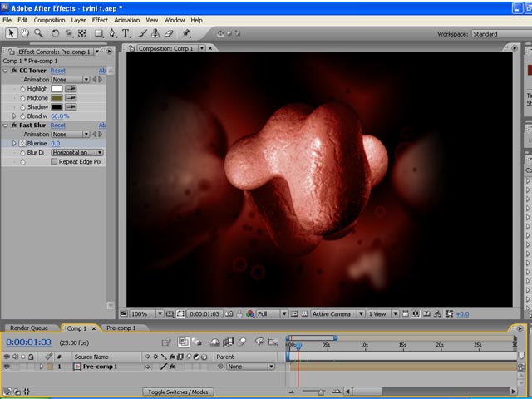Click the exposure +0.0 value
Screen dimensions: 532x399
[462, 314]
